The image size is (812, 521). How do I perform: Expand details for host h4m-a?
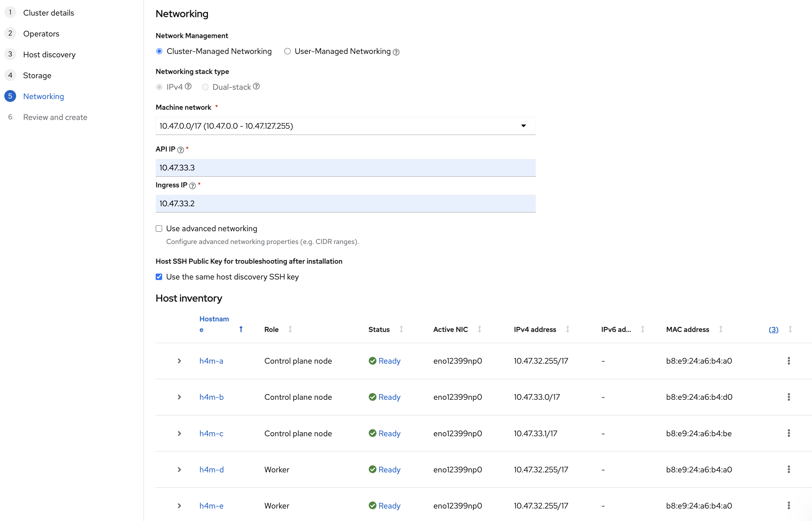tap(179, 361)
